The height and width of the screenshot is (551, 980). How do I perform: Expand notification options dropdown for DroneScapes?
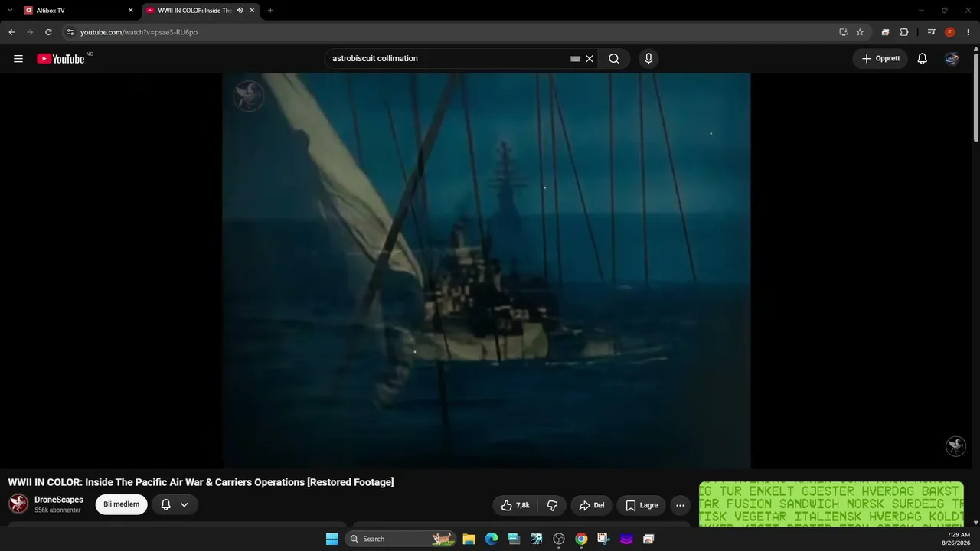point(185,504)
